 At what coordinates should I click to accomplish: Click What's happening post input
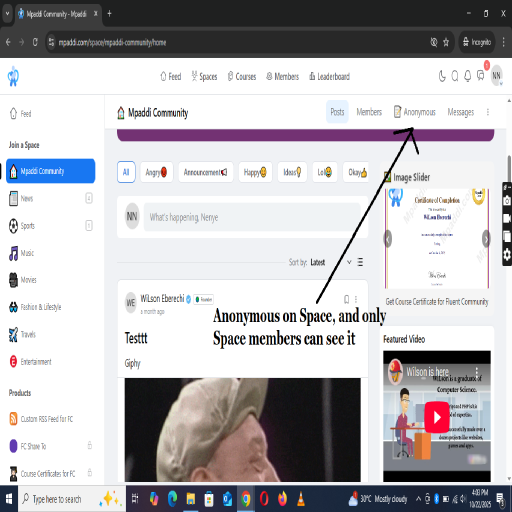tap(252, 217)
